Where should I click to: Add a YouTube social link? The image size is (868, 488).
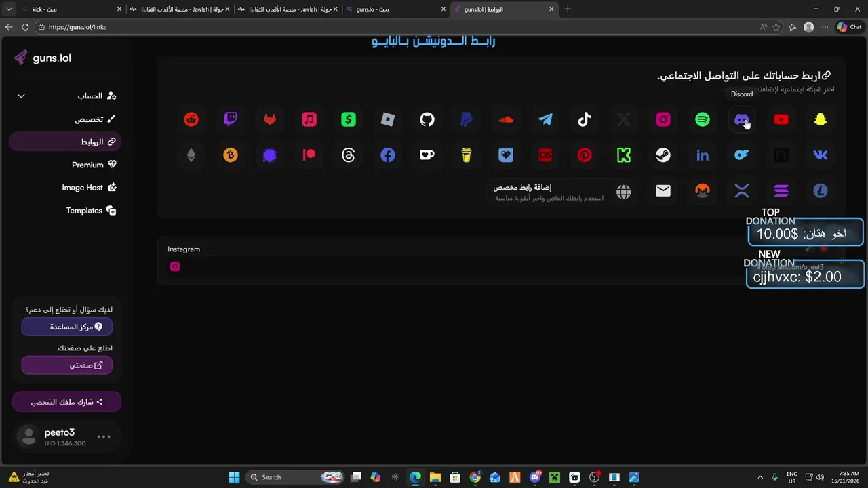[781, 120]
